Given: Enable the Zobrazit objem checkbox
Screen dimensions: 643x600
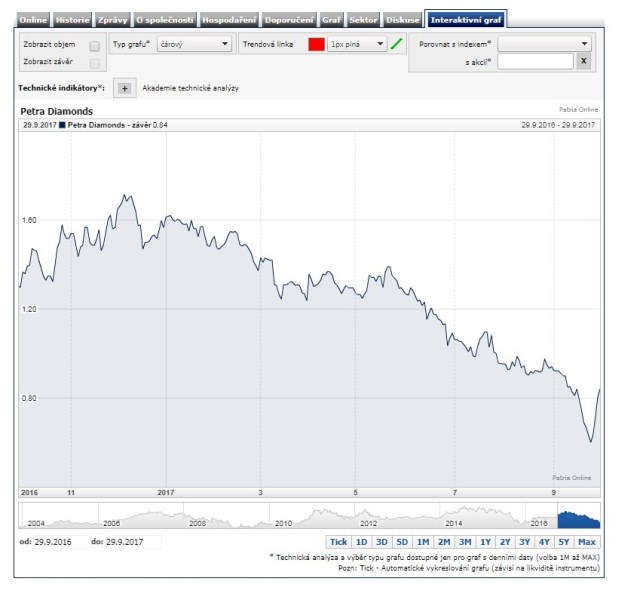Looking at the screenshot, I should click(95, 46).
